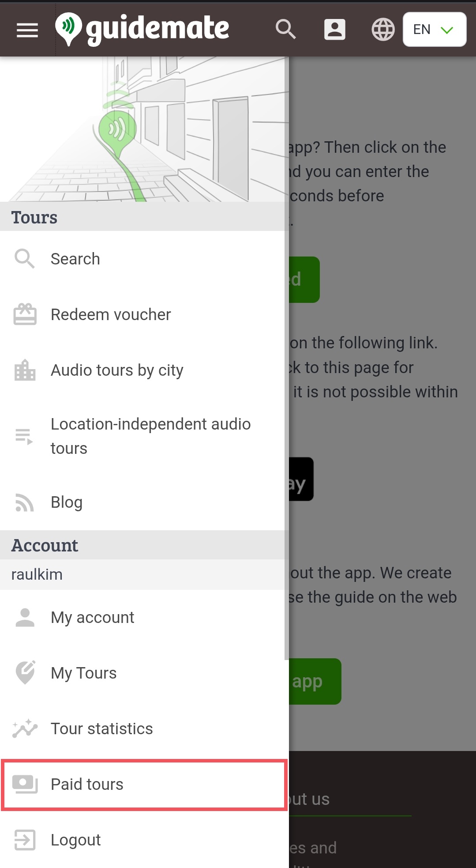This screenshot has width=476, height=868.
Task: Open the user profile icon in header
Action: [335, 30]
